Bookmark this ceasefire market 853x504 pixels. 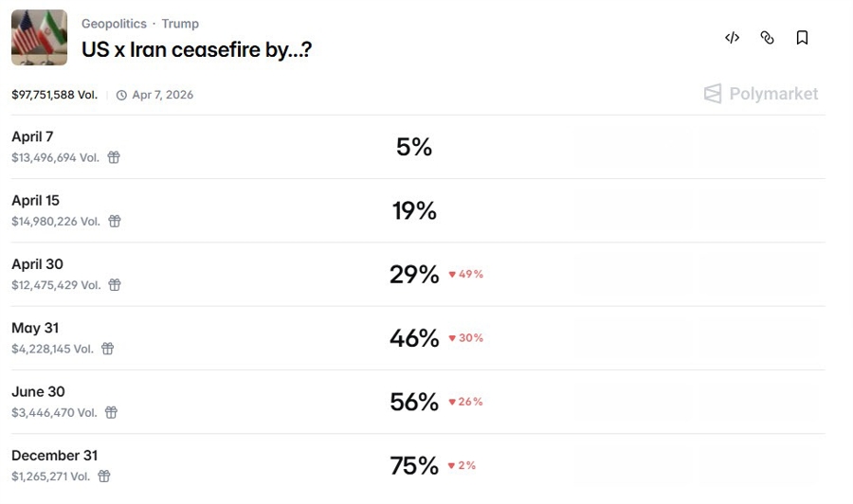[x=802, y=38]
